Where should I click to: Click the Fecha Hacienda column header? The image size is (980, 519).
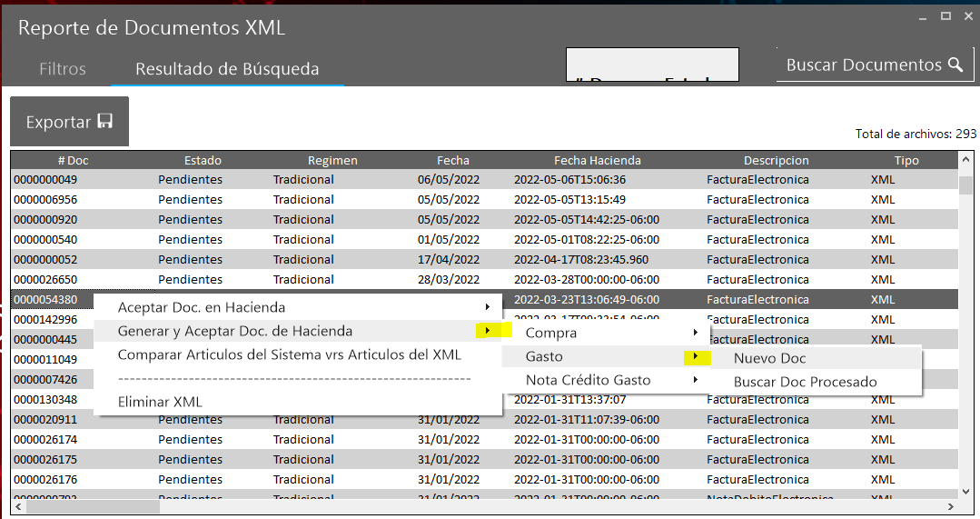597,160
